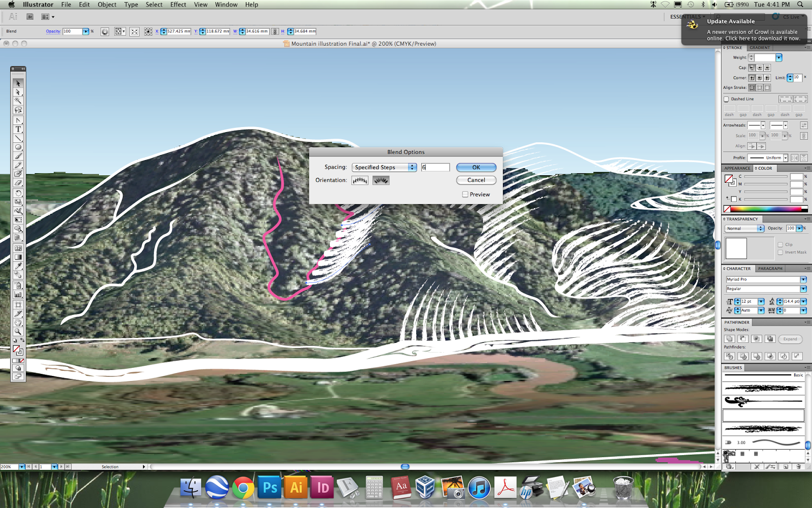Click the Cyan slider track
The height and width of the screenshot is (508, 812).
tap(766, 177)
